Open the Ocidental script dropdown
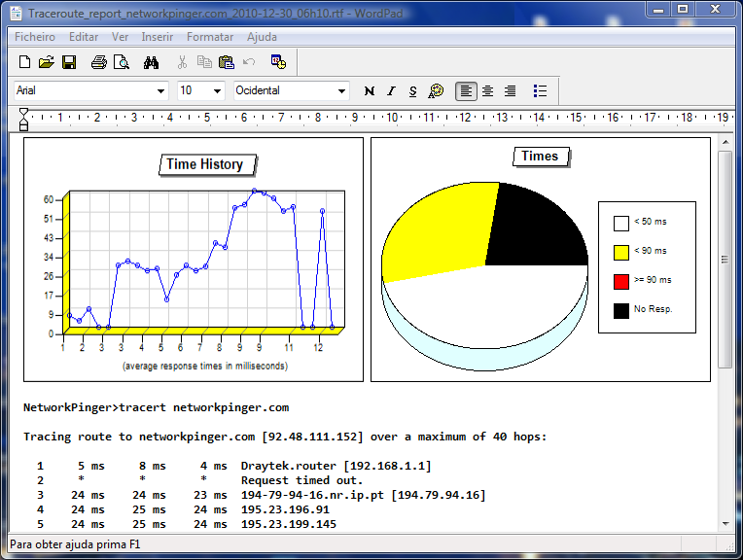This screenshot has height=560, width=743. tap(341, 91)
